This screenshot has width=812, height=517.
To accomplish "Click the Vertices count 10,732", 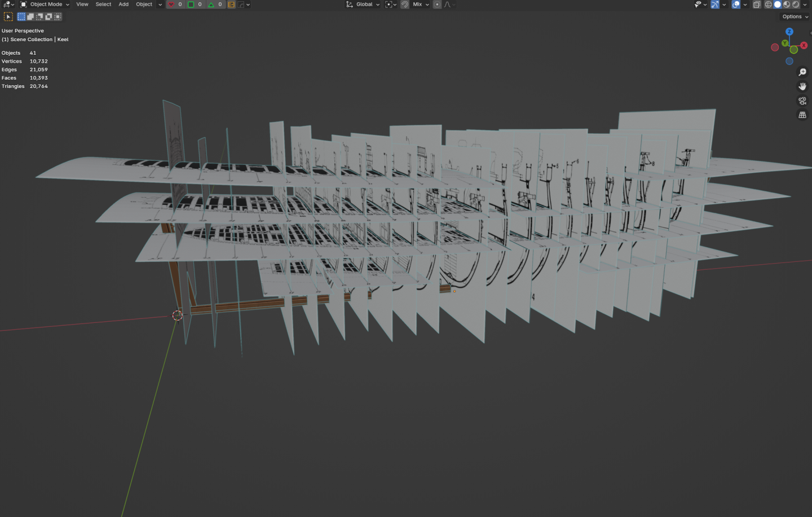I will 39,62.
